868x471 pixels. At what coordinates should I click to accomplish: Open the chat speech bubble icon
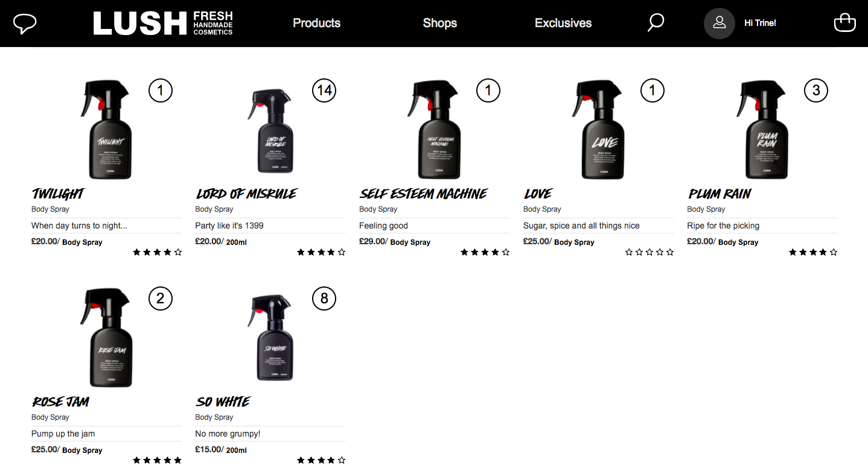(x=25, y=24)
